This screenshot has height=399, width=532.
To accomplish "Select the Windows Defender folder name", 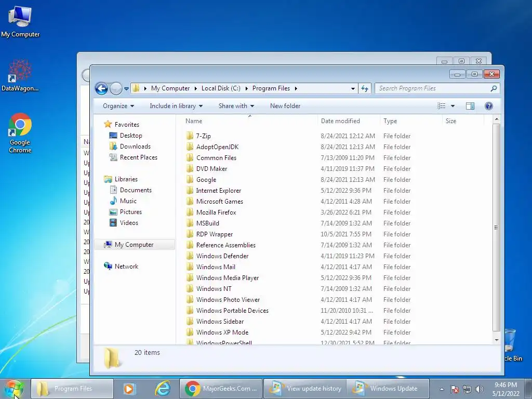I will tap(222, 256).
